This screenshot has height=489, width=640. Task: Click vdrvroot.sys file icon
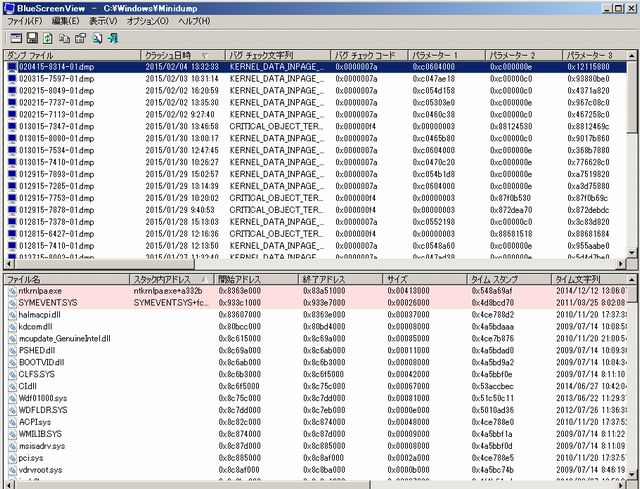[12, 469]
